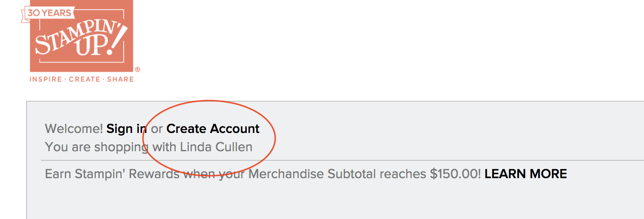This screenshot has width=644, height=219.
Task: Click the INSPIRE word in the tagline
Action: pos(46,79)
